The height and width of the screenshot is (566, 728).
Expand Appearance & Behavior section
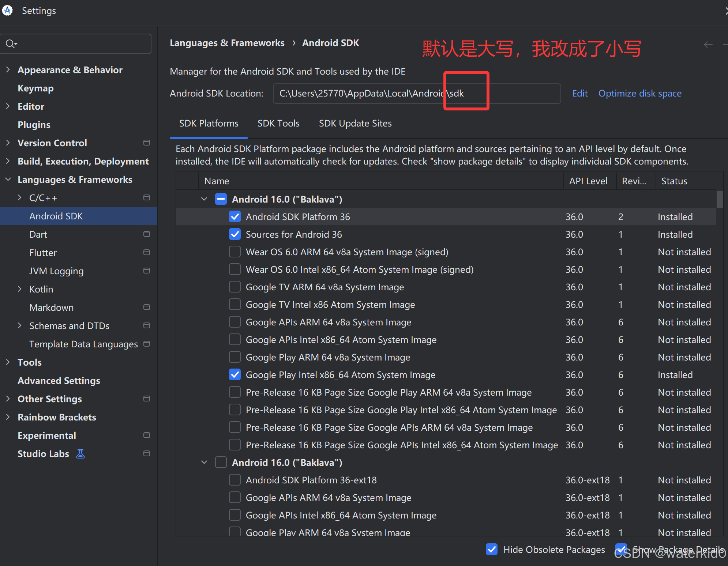coord(8,69)
